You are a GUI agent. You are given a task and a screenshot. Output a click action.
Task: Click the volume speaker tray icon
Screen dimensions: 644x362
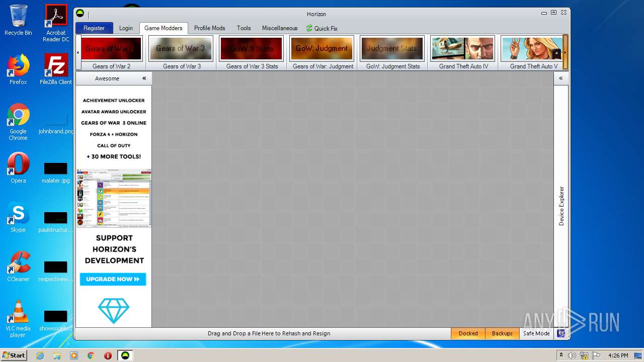572,355
